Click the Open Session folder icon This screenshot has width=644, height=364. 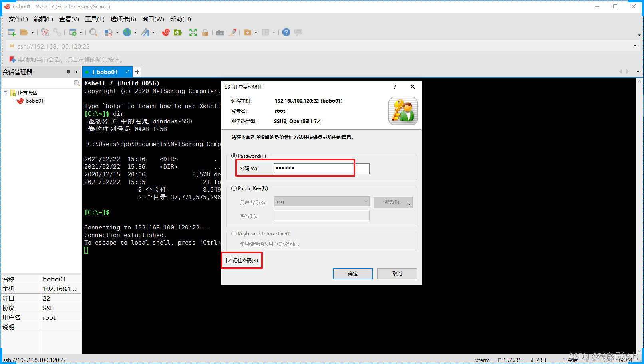[x=24, y=32]
